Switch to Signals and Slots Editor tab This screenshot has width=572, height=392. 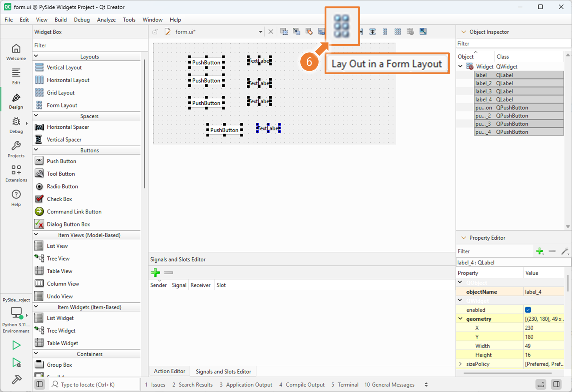point(223,371)
